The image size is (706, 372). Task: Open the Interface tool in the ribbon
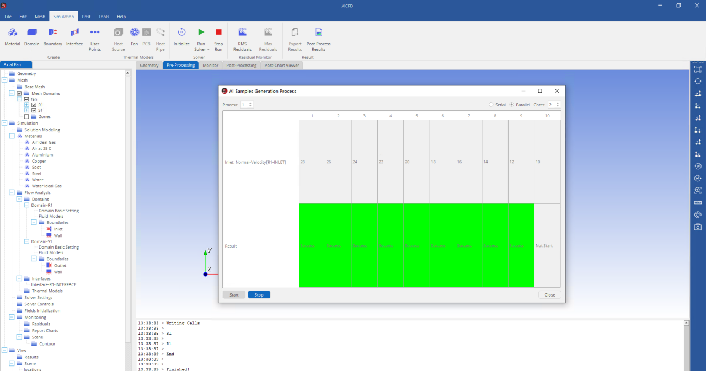(74, 36)
